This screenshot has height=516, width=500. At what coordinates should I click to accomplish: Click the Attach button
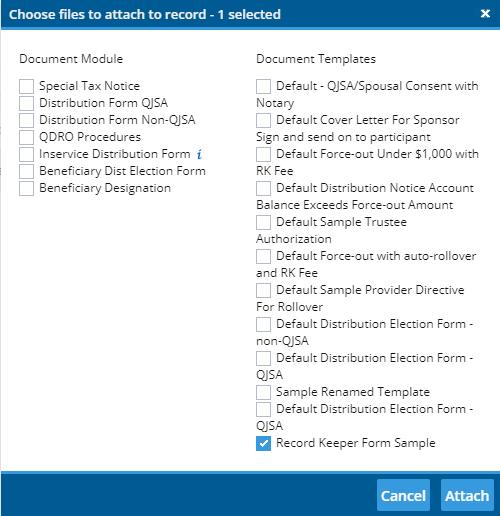coord(467,495)
